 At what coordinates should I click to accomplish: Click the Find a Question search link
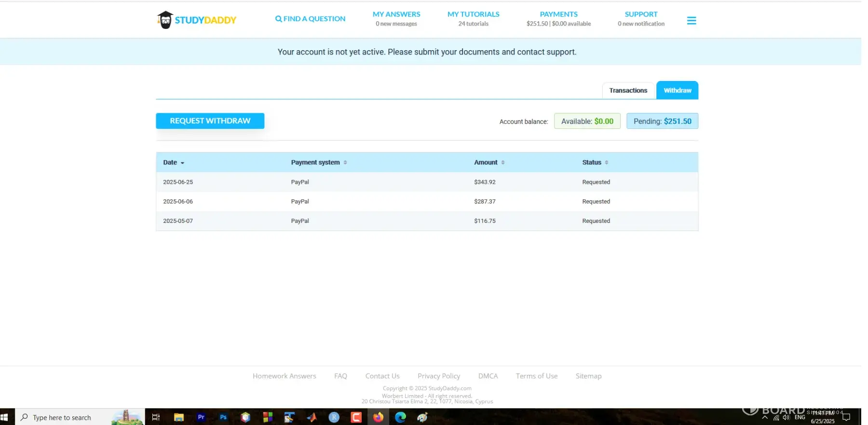(310, 19)
